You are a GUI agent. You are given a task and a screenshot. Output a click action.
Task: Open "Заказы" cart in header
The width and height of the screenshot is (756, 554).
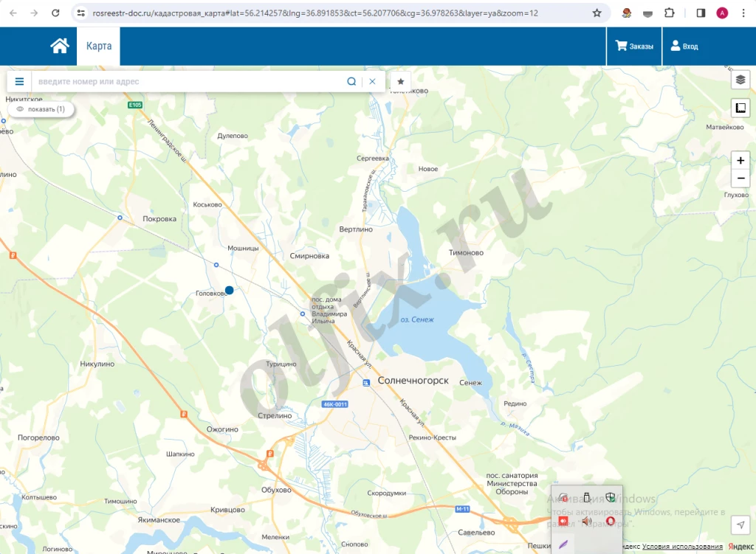click(x=634, y=46)
